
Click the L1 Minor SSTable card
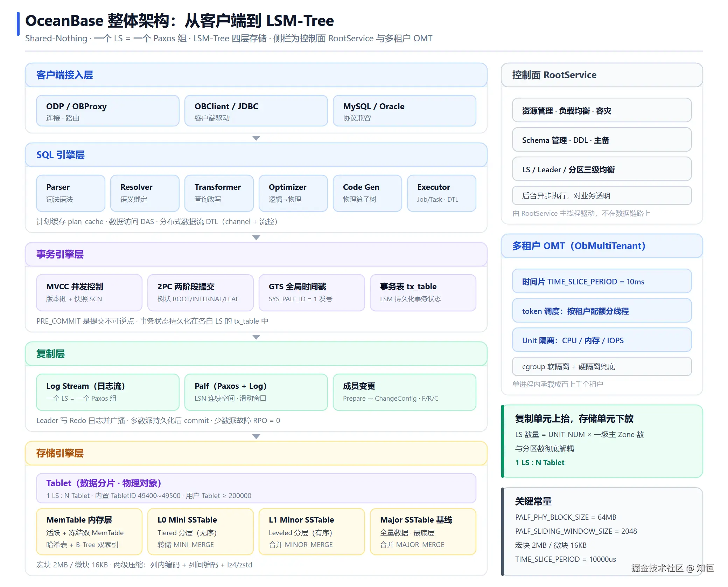(312, 532)
